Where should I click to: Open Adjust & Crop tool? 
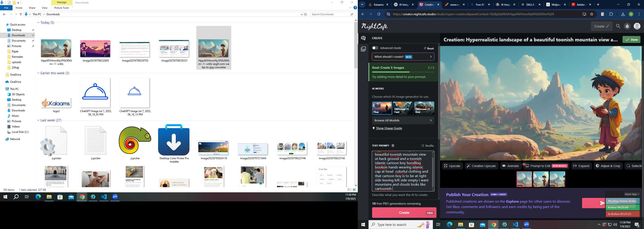coord(608,166)
